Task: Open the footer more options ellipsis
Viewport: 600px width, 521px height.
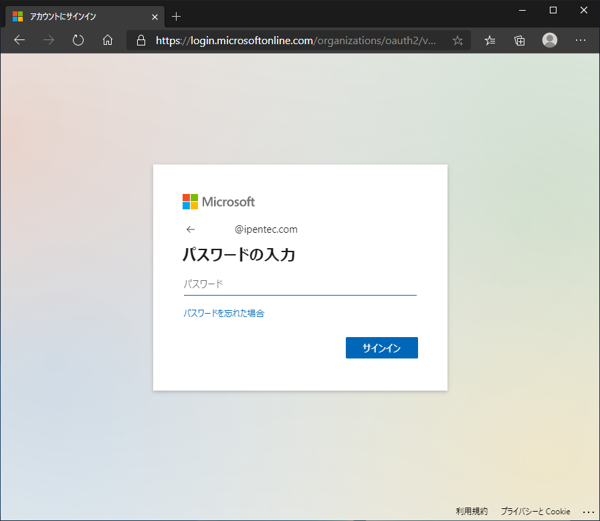Action: (x=588, y=512)
